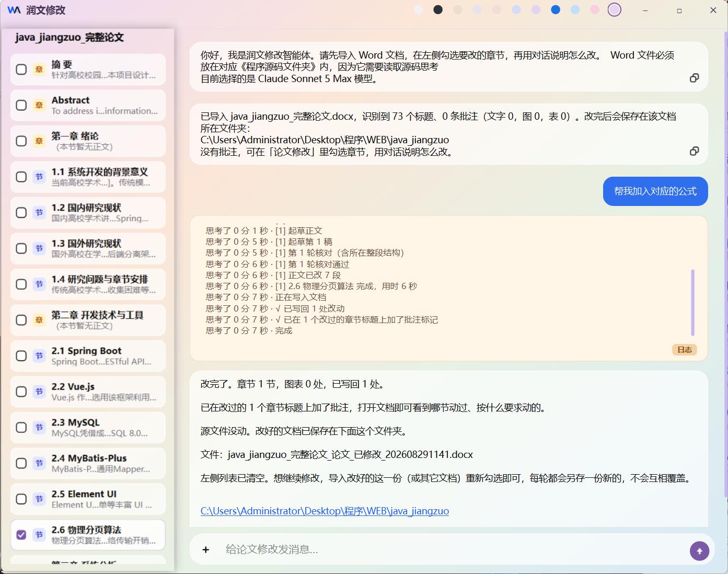Enable the 2.4 MyBatis-Plus checkbox
Image resolution: width=728 pixels, height=574 pixels.
click(21, 463)
